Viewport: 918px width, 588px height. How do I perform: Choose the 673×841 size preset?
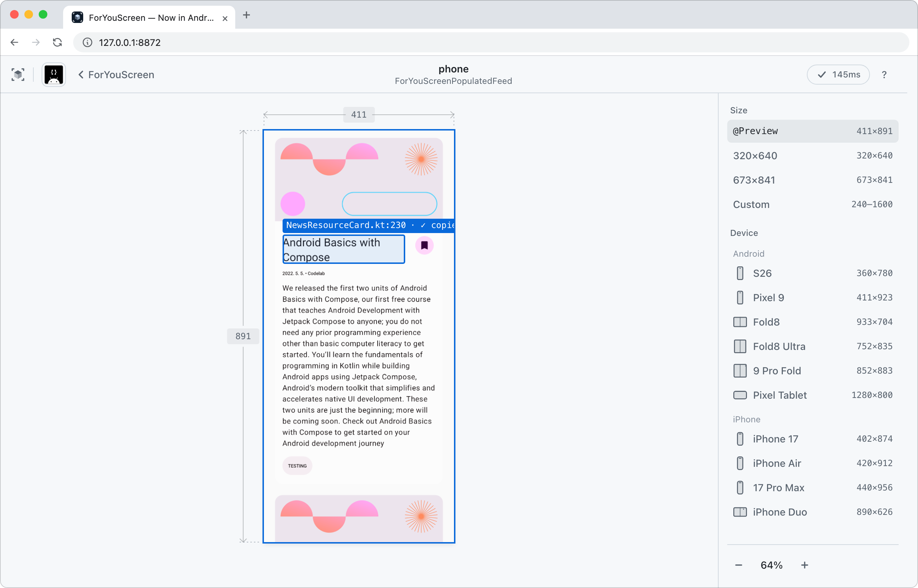click(x=812, y=180)
